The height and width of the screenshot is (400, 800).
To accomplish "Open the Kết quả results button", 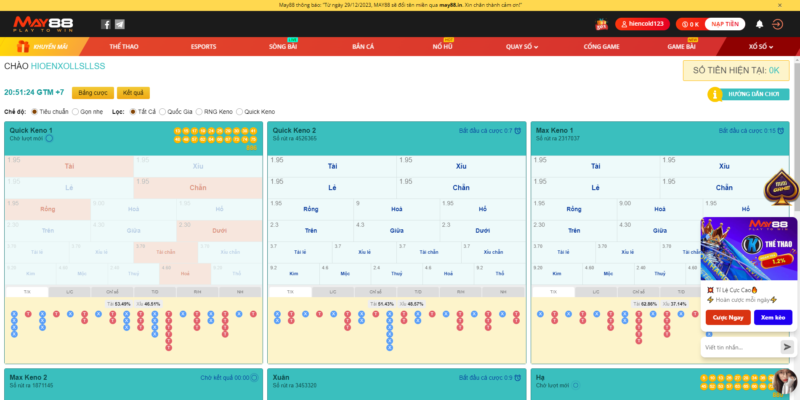I will (x=133, y=93).
